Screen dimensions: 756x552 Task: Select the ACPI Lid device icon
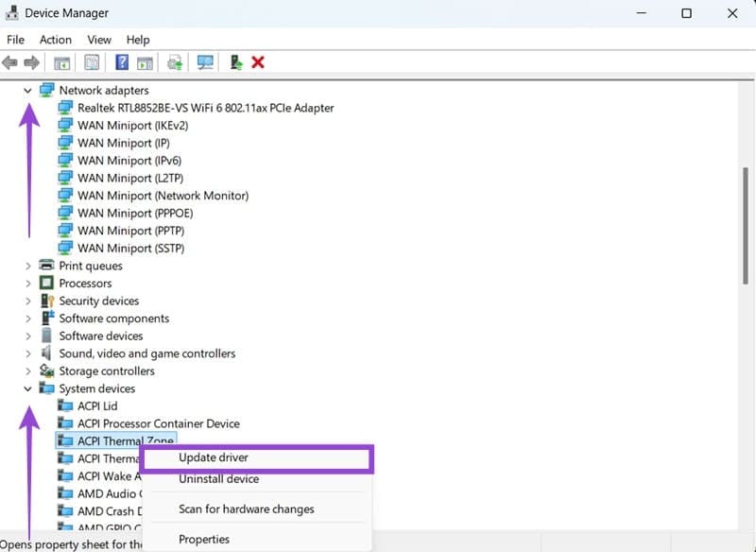tap(64, 405)
